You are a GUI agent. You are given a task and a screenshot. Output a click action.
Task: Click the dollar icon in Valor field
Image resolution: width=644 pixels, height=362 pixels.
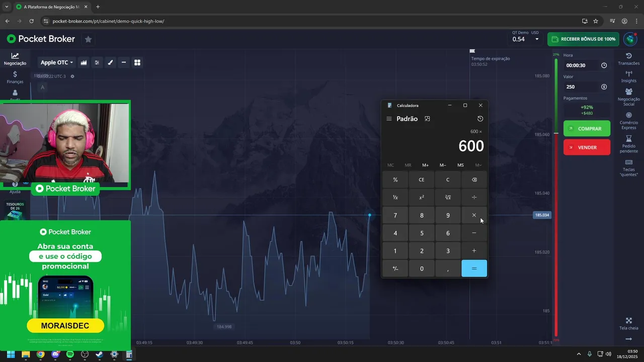604,87
